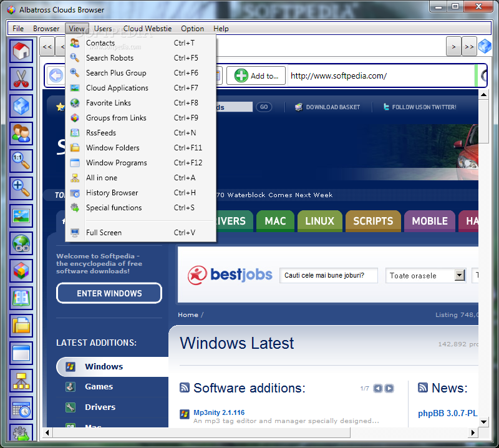Choose Search Robots from View menu
Viewport: 499px width, 448px height.
(x=141, y=58)
